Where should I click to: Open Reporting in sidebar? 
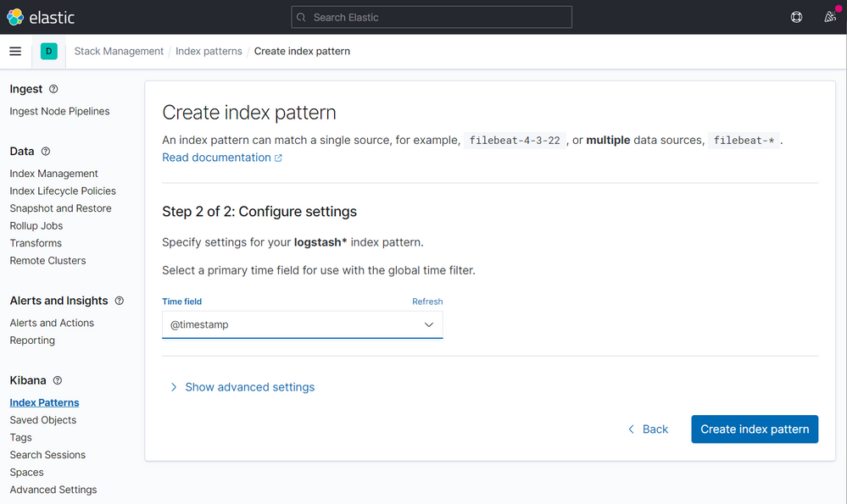tap(32, 341)
